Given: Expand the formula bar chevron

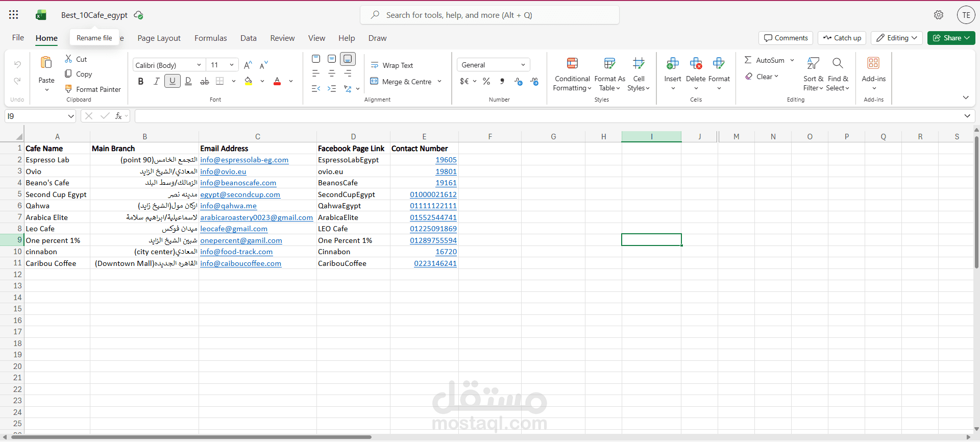Looking at the screenshot, I should (967, 116).
